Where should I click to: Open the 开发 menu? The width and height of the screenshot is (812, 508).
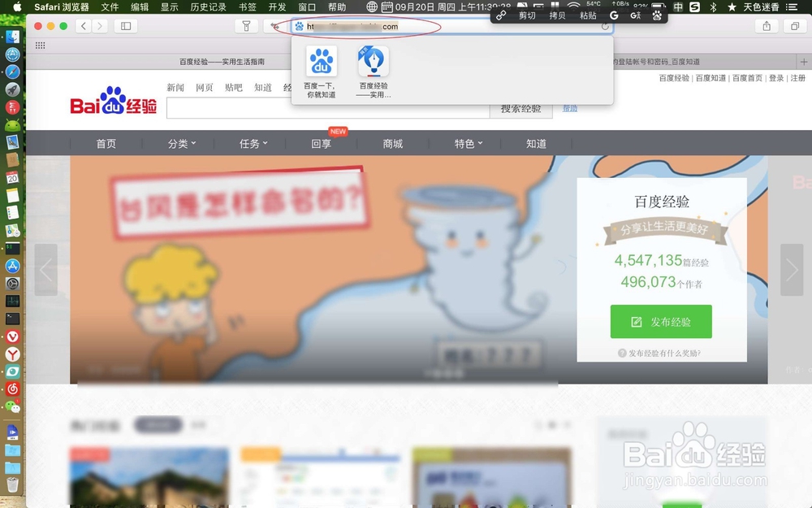point(278,7)
